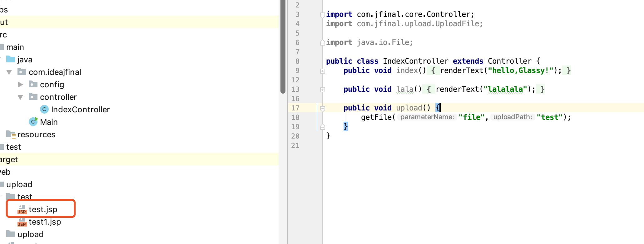
Task: Select the java folder row
Action: [139, 60]
